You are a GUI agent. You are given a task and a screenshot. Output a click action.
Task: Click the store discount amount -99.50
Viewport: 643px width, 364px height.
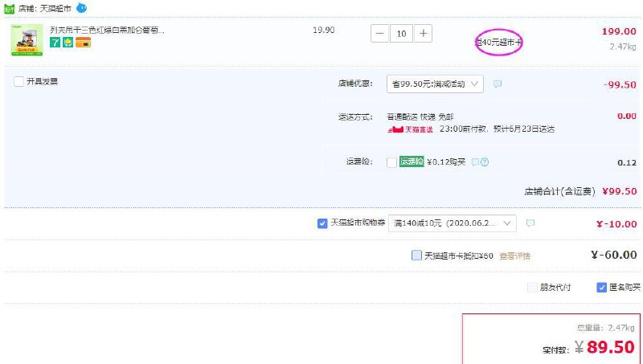[x=620, y=85]
